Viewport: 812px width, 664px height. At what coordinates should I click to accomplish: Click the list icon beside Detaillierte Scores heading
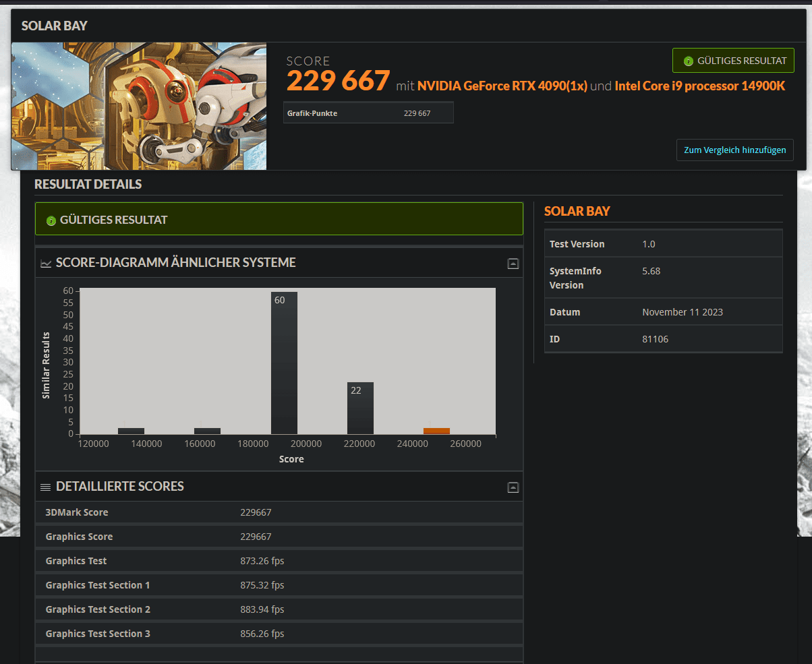coord(46,487)
